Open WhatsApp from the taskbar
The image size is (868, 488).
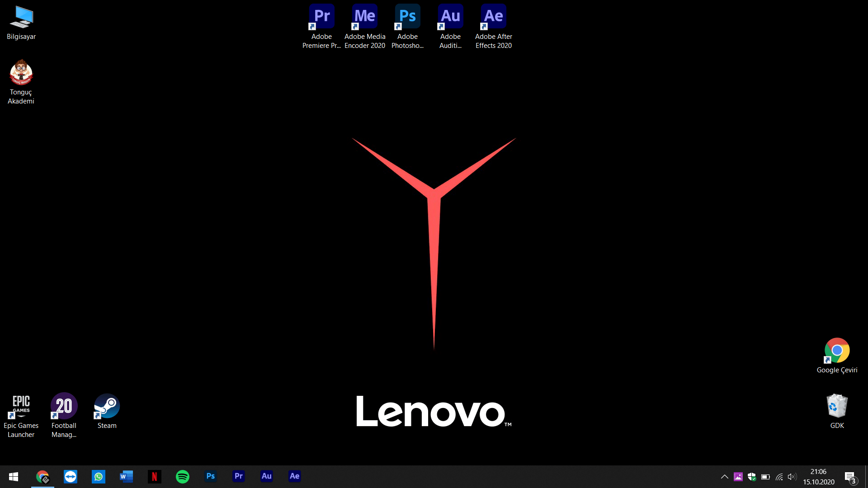pyautogui.click(x=99, y=476)
